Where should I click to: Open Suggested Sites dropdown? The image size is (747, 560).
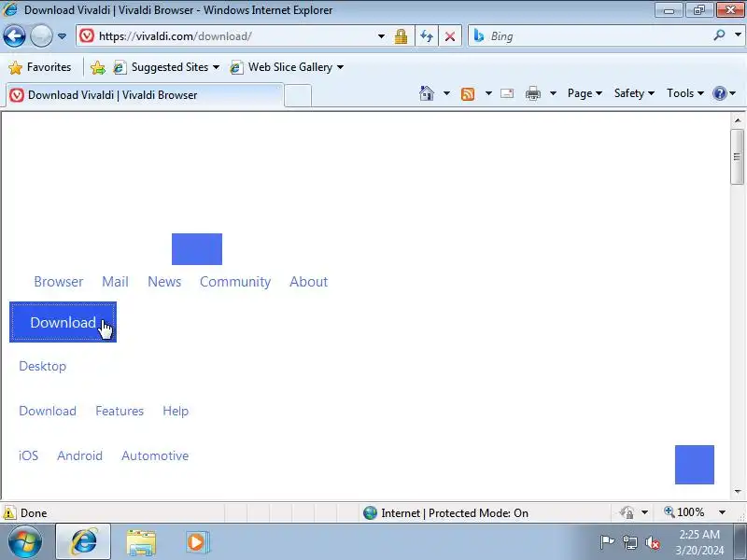pos(167,67)
